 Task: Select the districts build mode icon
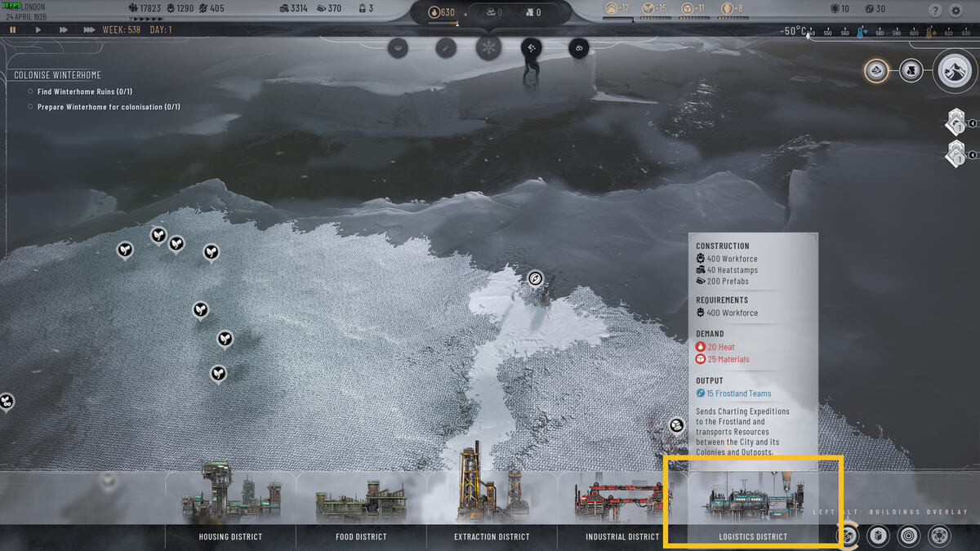pos(849,535)
